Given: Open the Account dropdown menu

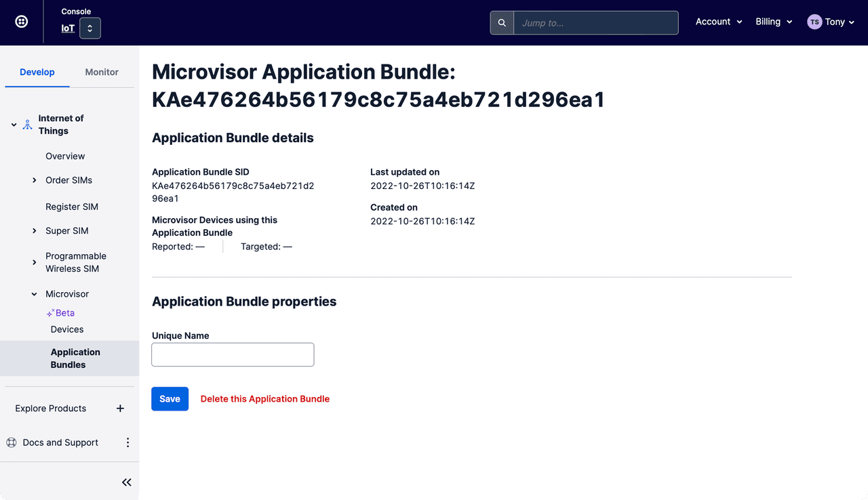Looking at the screenshot, I should (718, 21).
